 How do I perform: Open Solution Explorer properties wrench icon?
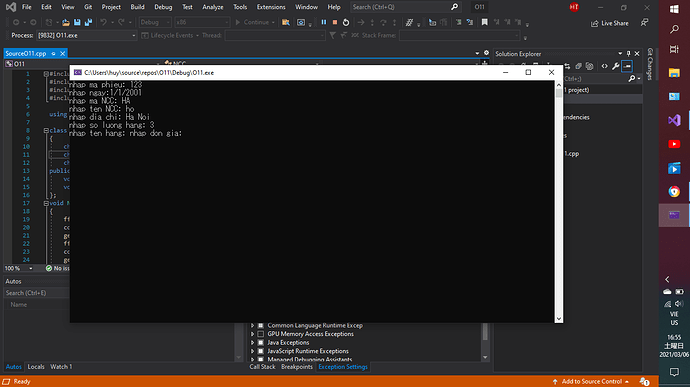(x=616, y=66)
